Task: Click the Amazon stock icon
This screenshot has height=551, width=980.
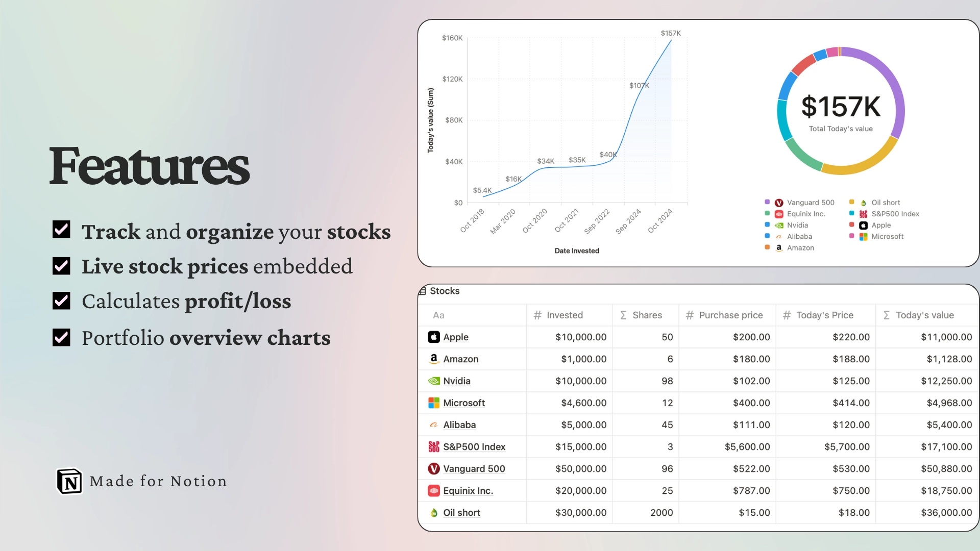Action: point(433,358)
